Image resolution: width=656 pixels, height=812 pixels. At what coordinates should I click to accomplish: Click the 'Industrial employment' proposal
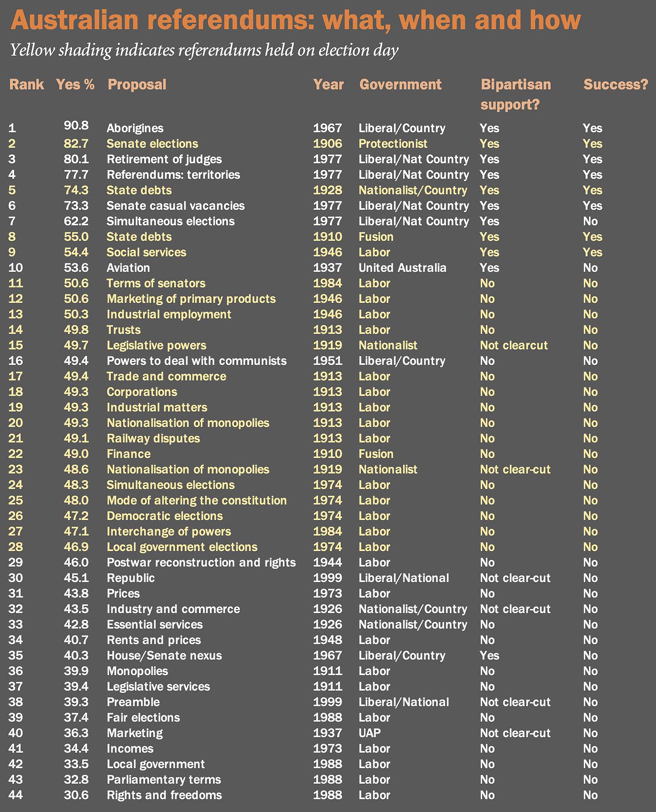[x=169, y=315]
